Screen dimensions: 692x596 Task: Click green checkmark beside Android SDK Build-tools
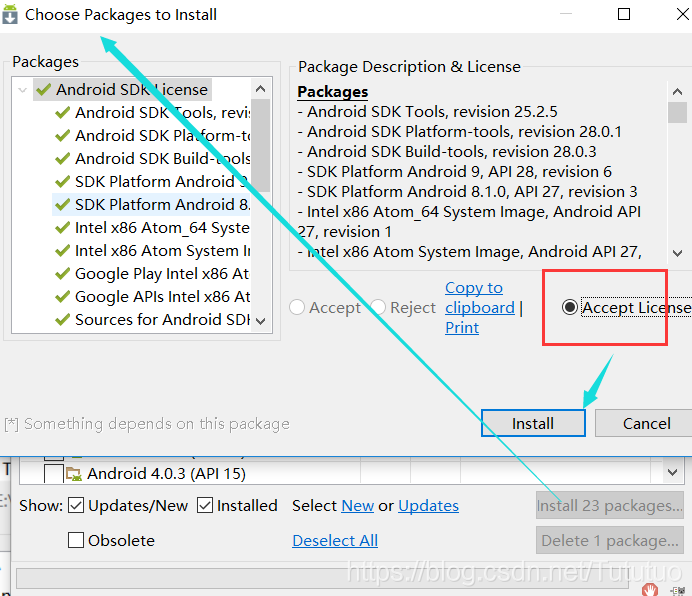coord(63,158)
